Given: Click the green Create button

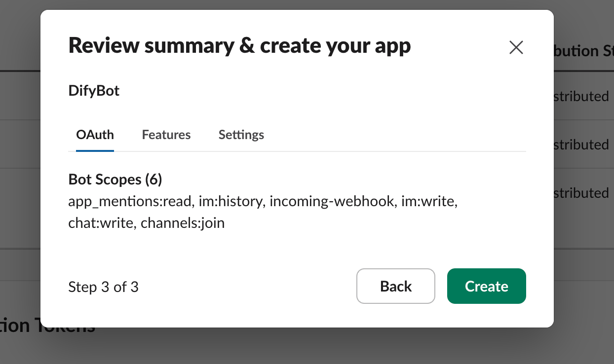Looking at the screenshot, I should (x=486, y=286).
